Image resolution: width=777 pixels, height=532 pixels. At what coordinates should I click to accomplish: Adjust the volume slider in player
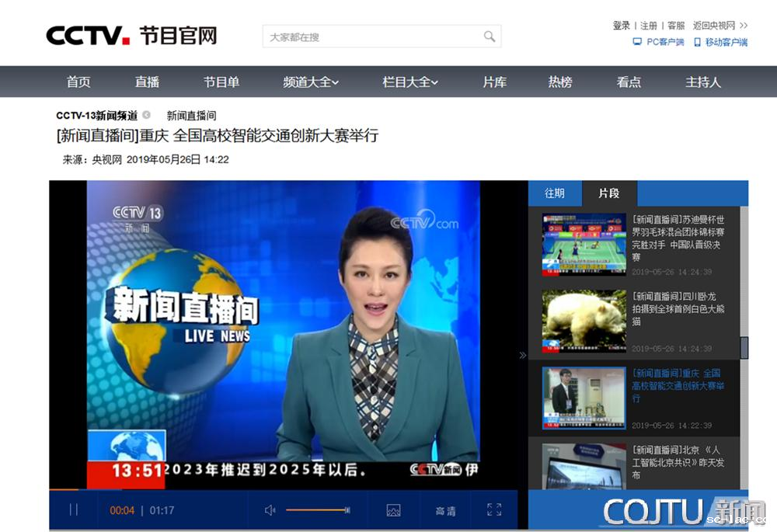pyautogui.click(x=317, y=510)
